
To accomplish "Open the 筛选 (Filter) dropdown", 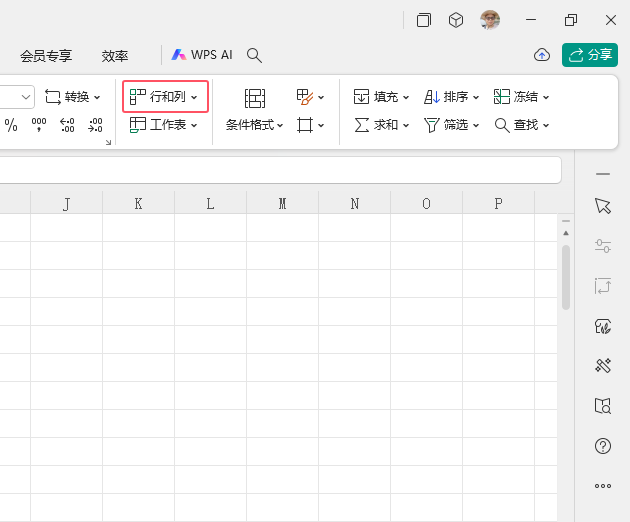I will tap(451, 125).
